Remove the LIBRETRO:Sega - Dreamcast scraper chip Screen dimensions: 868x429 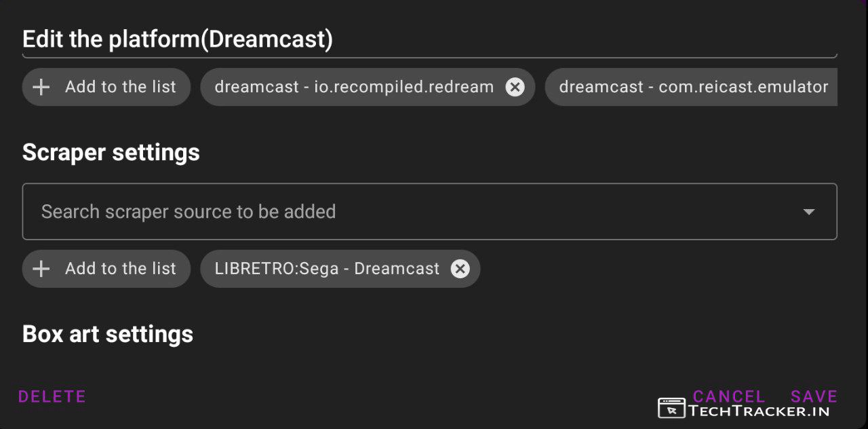click(x=460, y=269)
